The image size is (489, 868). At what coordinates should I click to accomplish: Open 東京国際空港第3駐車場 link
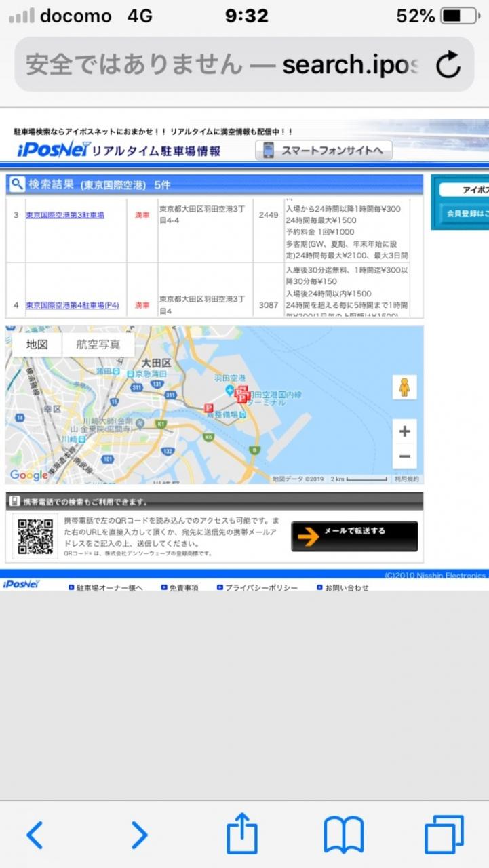(65, 215)
